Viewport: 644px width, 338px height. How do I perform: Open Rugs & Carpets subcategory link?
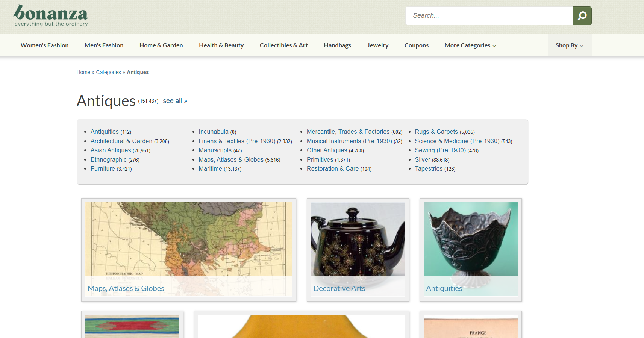[436, 132]
